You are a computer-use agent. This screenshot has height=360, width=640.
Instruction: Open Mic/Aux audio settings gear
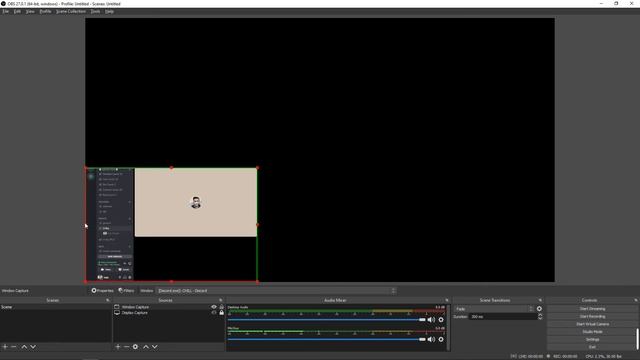pyautogui.click(x=441, y=339)
